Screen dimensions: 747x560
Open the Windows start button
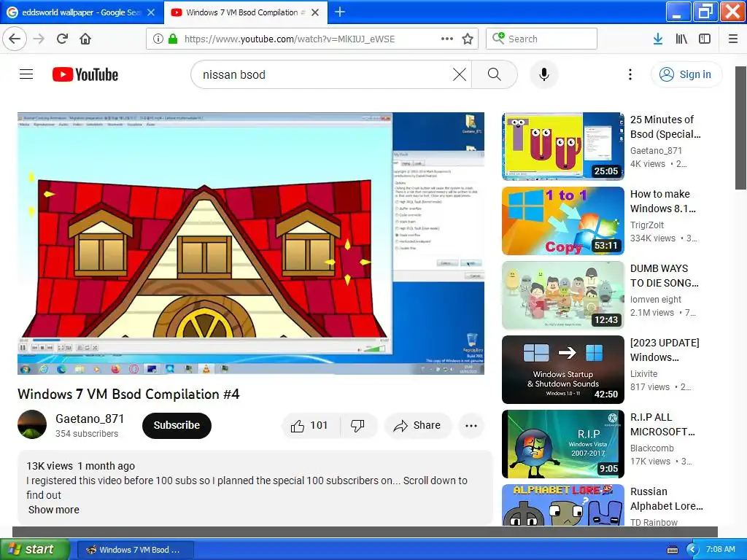point(35,550)
